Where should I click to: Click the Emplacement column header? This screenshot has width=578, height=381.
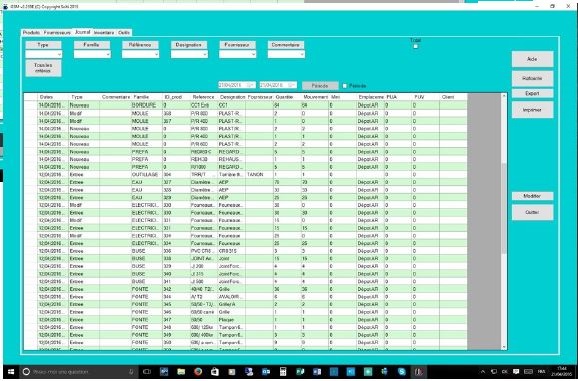pos(371,97)
